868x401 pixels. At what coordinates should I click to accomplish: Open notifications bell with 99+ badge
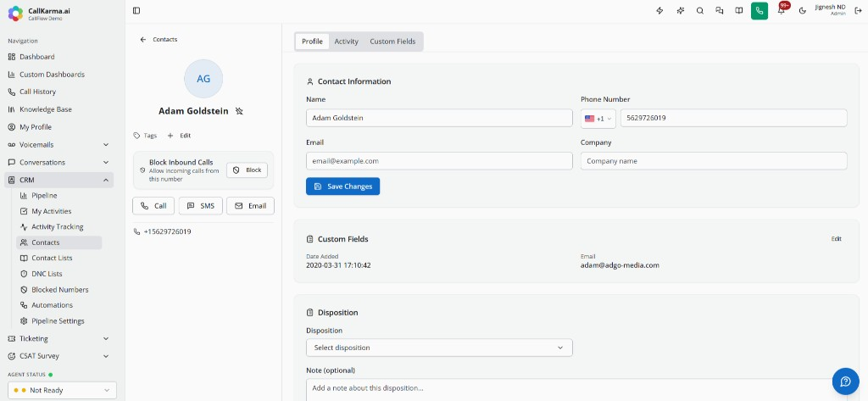pos(782,9)
